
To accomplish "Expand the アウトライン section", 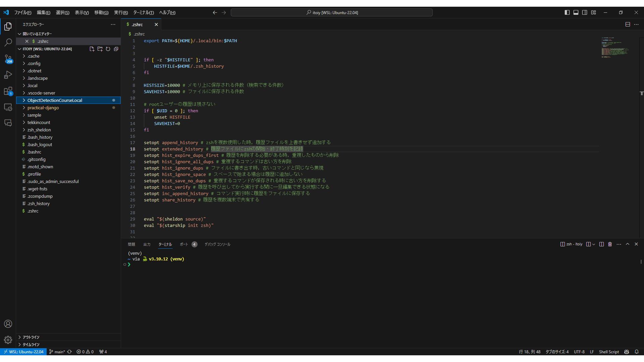I will pos(68,337).
